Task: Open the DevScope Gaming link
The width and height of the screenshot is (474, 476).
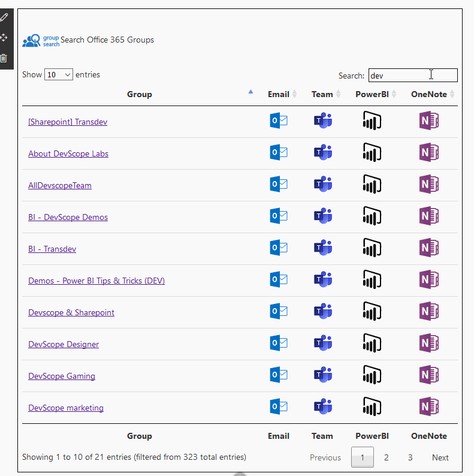Action: (x=62, y=376)
